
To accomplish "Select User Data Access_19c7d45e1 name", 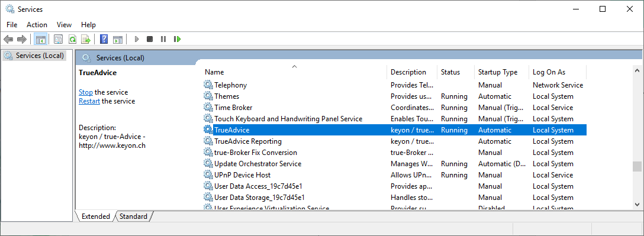I will pyautogui.click(x=258, y=186).
